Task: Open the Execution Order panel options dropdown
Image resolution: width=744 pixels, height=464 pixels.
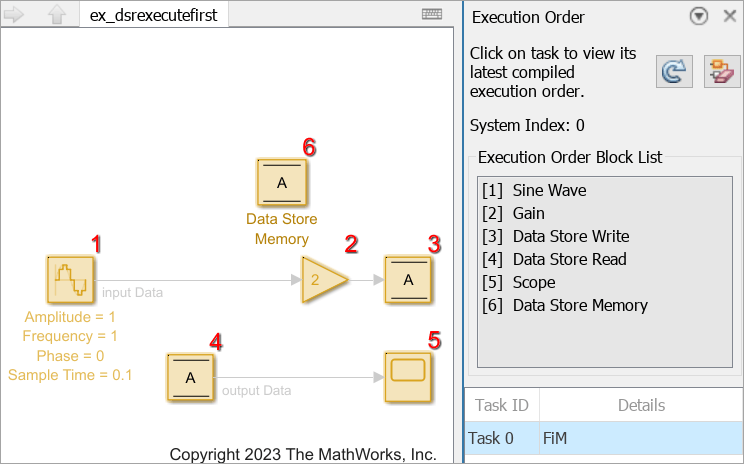Action: (x=698, y=17)
